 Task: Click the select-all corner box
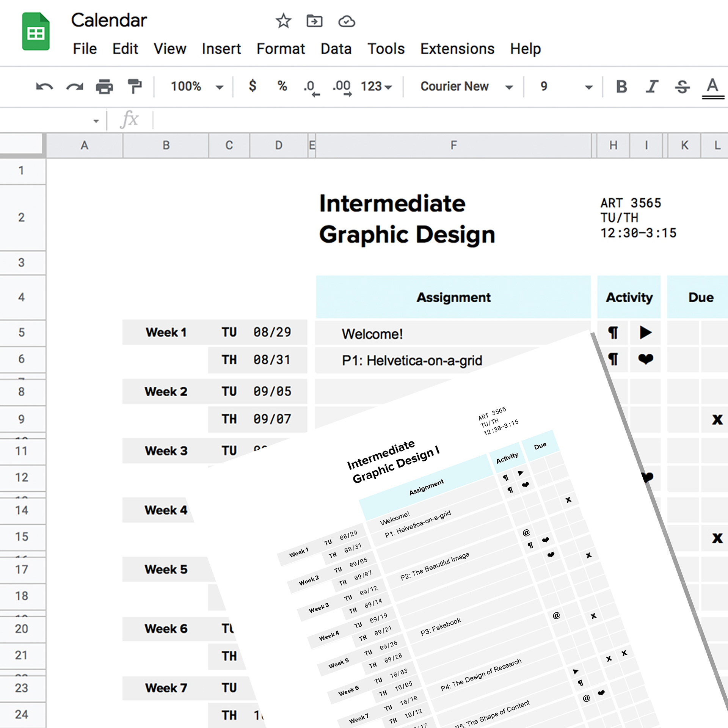[22, 144]
